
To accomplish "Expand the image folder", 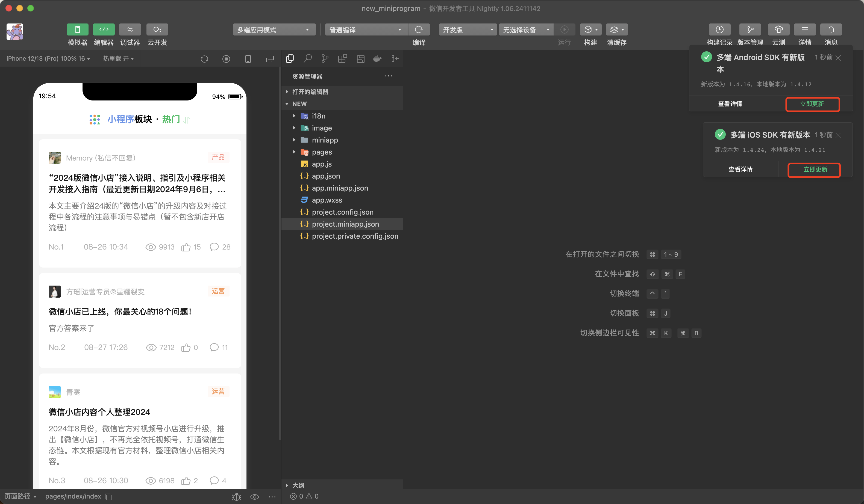I will point(342,128).
